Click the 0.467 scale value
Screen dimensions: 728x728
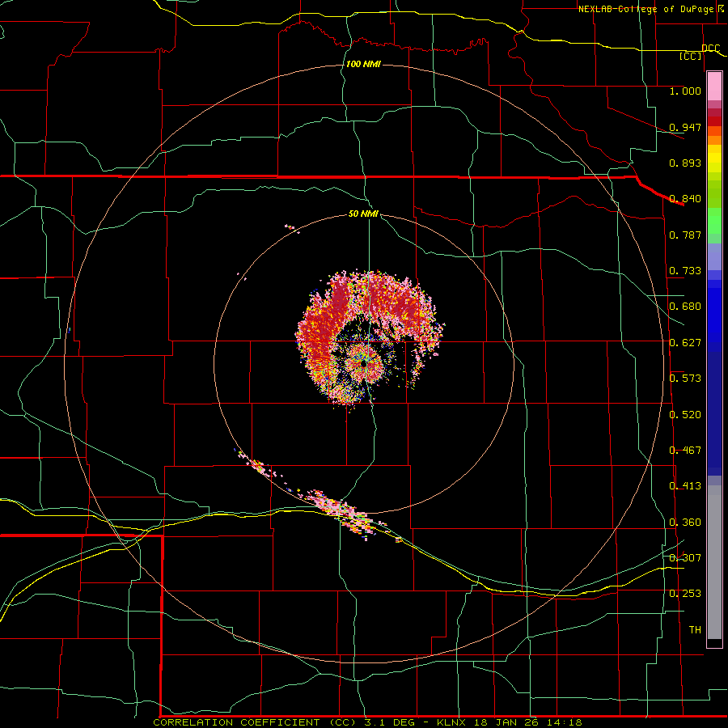(x=685, y=451)
